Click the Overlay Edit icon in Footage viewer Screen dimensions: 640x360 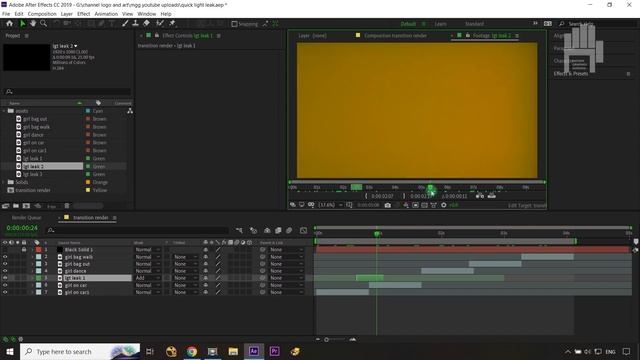[x=491, y=196]
